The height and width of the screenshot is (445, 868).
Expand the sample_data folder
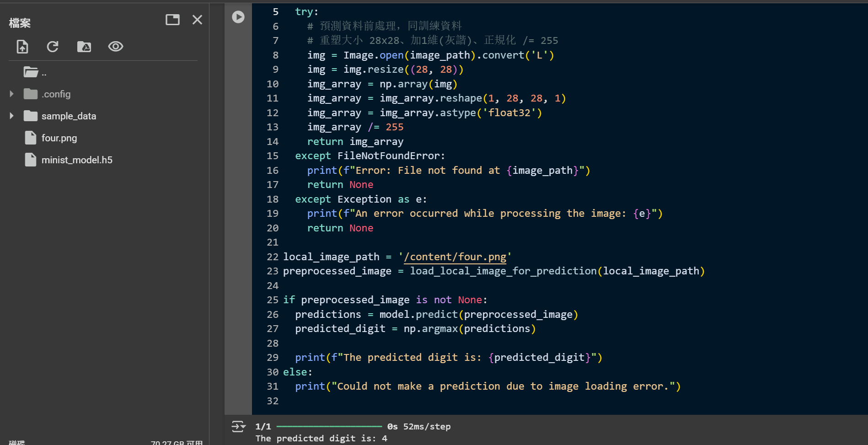pyautogui.click(x=12, y=116)
